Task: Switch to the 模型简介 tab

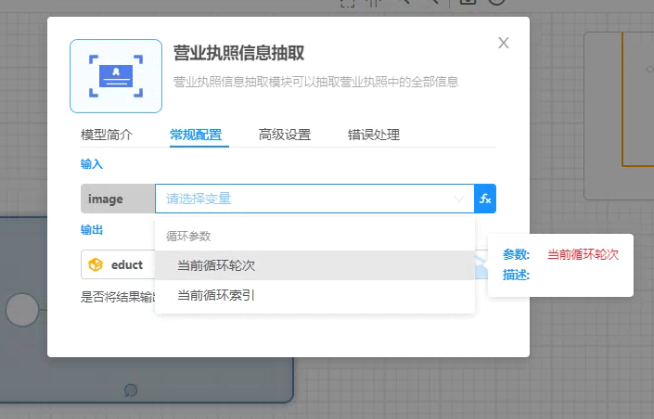Action: coord(106,135)
